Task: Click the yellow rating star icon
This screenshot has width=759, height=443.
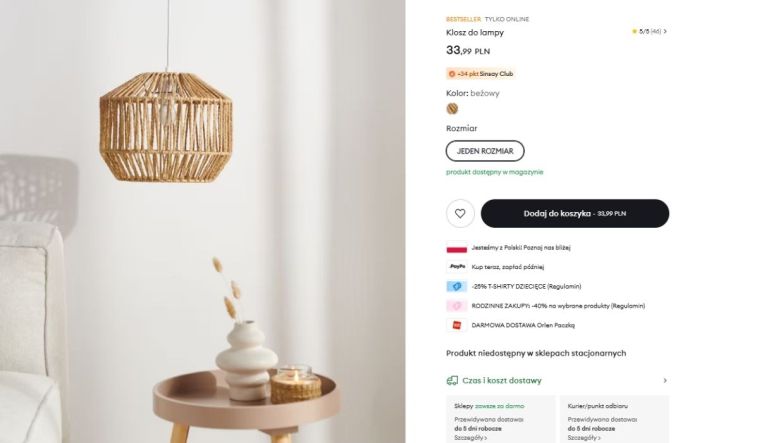Action: click(x=634, y=31)
